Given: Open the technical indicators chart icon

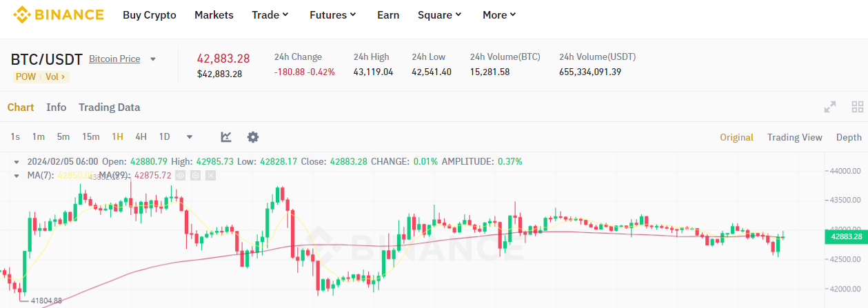Looking at the screenshot, I should click(226, 137).
